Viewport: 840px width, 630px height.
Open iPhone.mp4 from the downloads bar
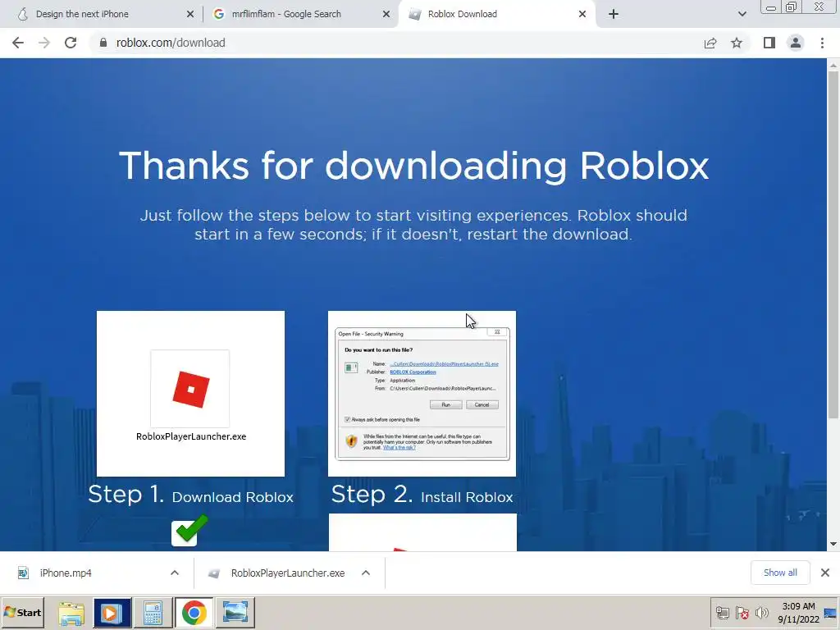tap(66, 573)
